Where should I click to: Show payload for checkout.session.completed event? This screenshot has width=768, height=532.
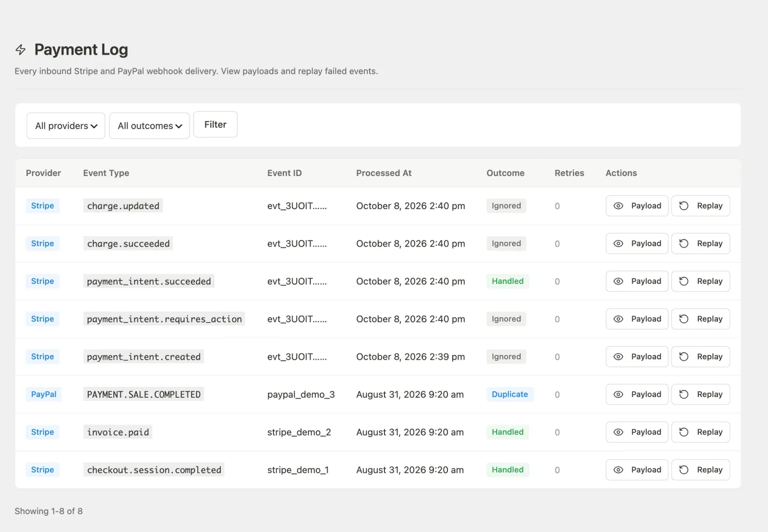click(x=637, y=470)
